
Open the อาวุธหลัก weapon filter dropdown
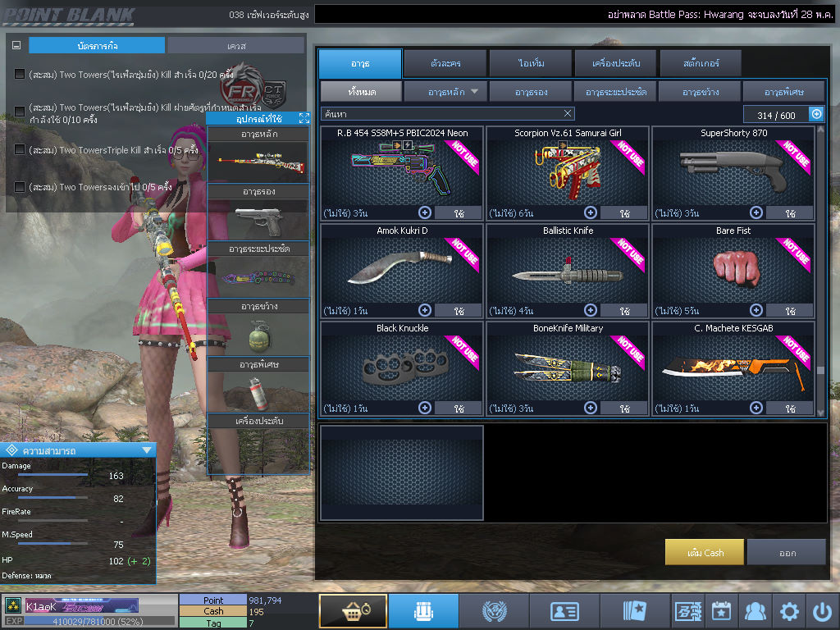tap(445, 92)
